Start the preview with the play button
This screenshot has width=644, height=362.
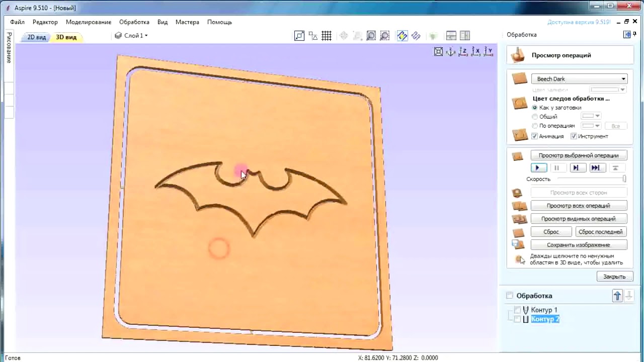click(538, 168)
